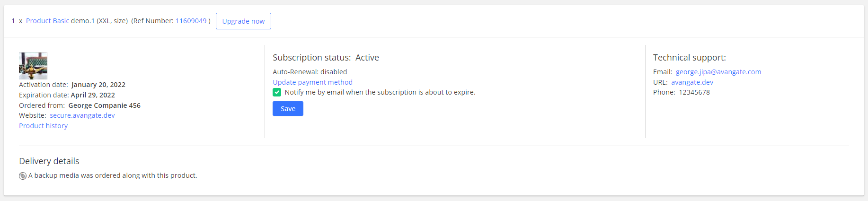Open reference number 11609049
Viewport: 868px width, 201px height.
coord(191,21)
